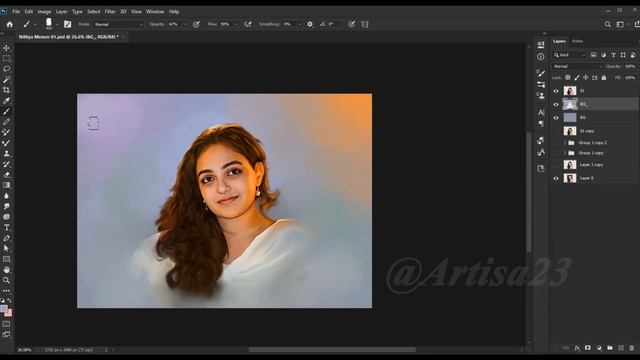
Task: Select the Eraser tool
Action: (7, 175)
